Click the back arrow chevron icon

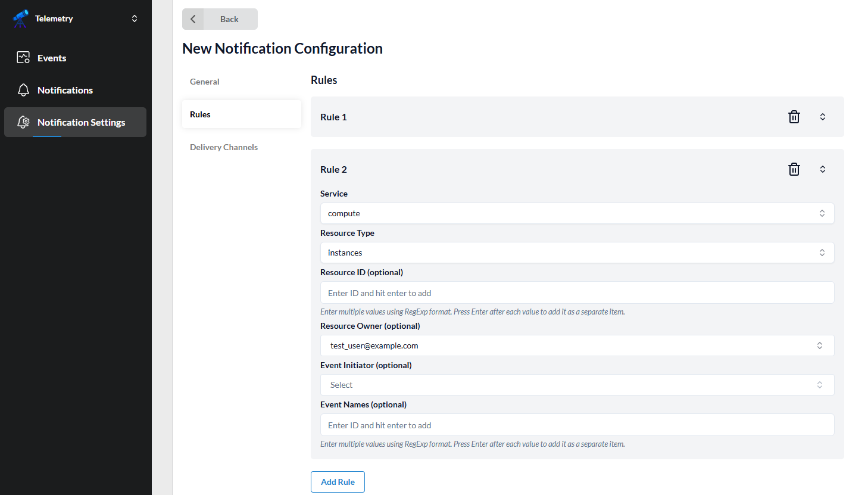193,19
